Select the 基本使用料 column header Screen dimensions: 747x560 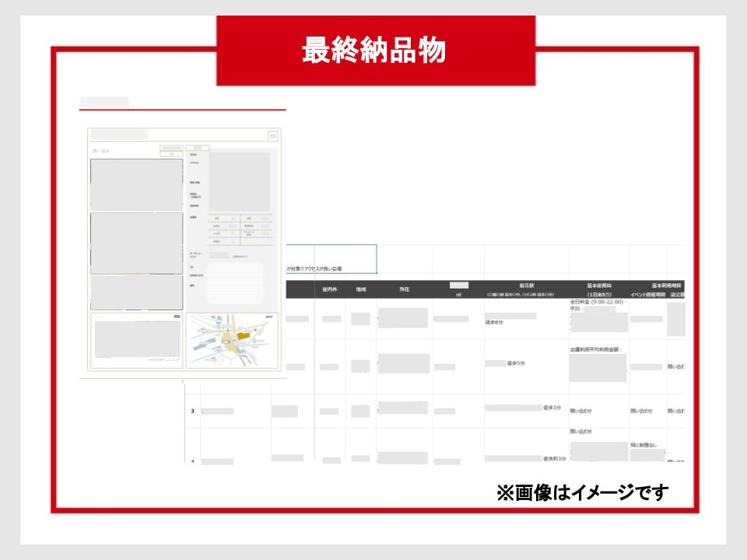point(599,285)
